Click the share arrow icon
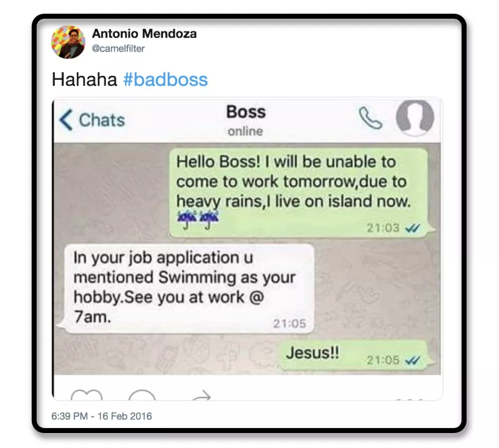The height and width of the screenshot is (448, 499). pyautogui.click(x=201, y=395)
